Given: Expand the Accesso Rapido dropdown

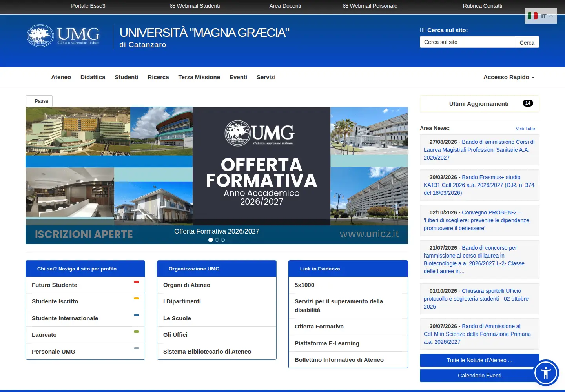Looking at the screenshot, I should pyautogui.click(x=509, y=77).
